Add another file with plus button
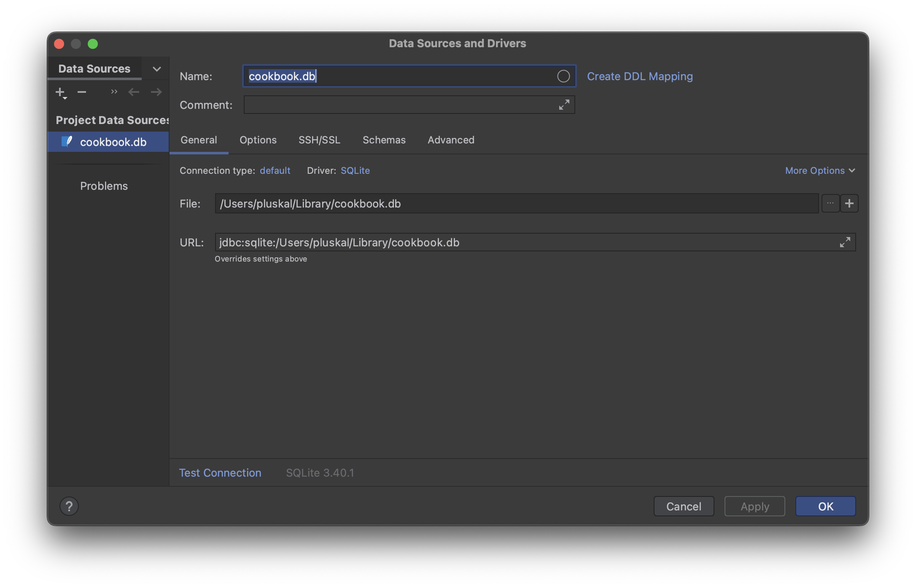916x588 pixels. point(849,203)
